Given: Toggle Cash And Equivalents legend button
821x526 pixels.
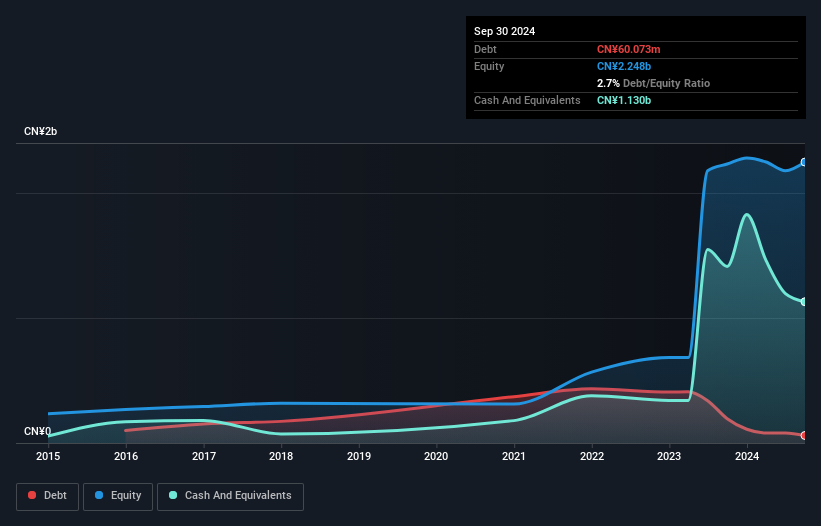Looking at the screenshot, I should [230, 496].
